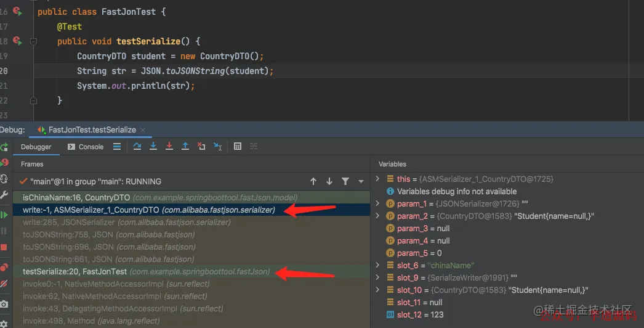Select frame invoke:62, NativeMethodAccessorImpl
This screenshot has width=644, height=328.
pos(191,297)
